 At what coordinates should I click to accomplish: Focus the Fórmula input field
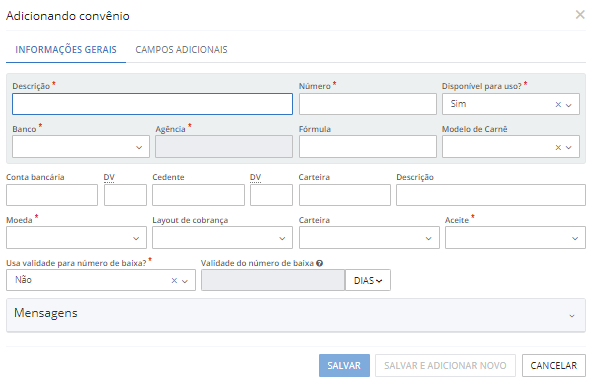coord(367,147)
